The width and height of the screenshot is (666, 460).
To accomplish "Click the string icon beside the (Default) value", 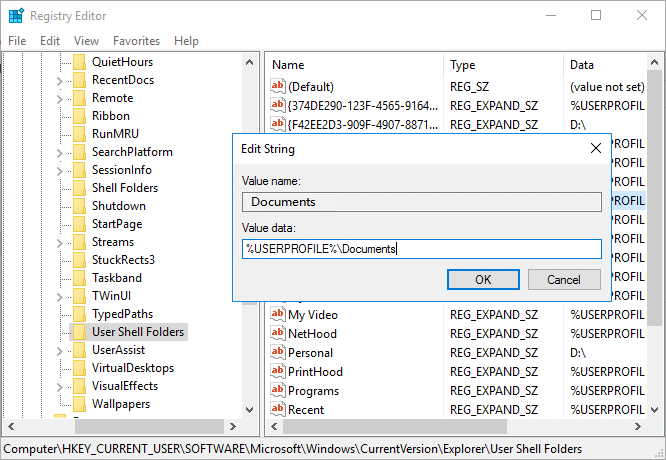I will [x=278, y=87].
